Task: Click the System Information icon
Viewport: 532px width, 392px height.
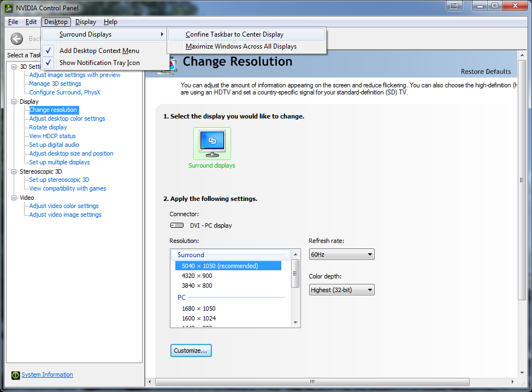Action: [x=15, y=375]
